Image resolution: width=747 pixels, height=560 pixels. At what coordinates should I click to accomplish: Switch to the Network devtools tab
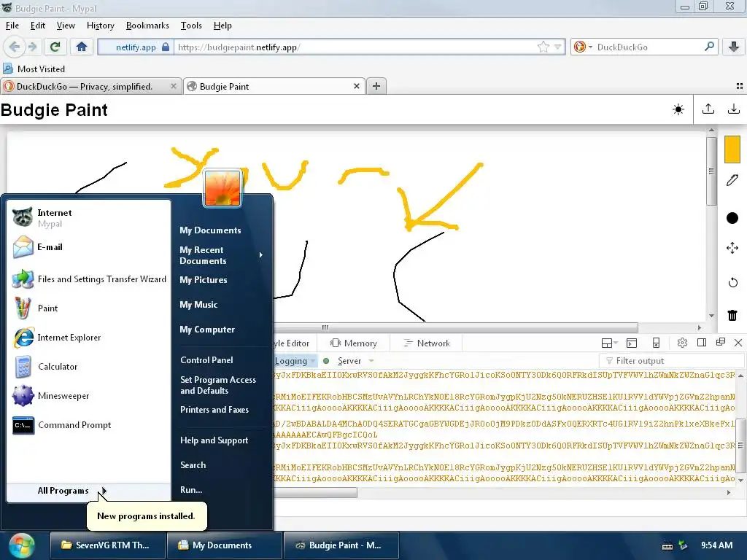[x=427, y=343]
